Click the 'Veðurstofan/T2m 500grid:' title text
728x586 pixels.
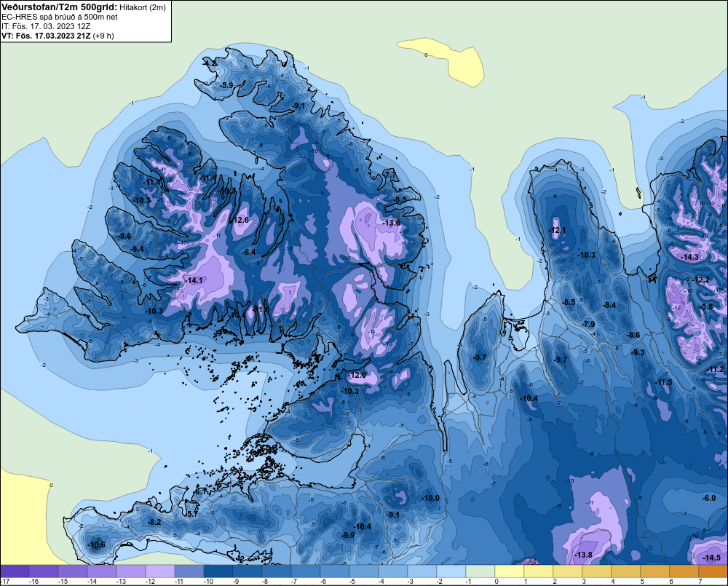coord(60,7)
